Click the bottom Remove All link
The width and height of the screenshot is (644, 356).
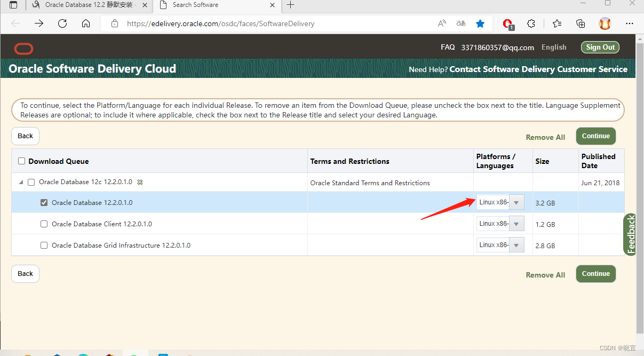[545, 275]
